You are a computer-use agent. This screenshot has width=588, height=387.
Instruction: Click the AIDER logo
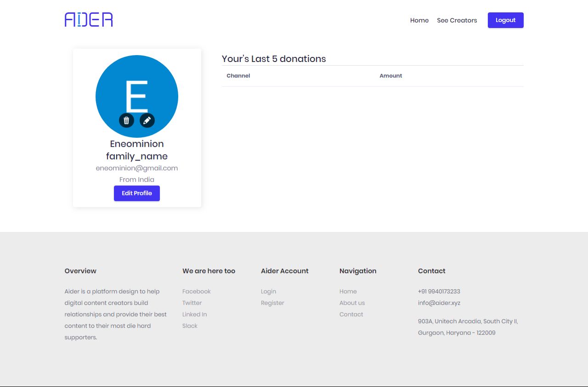click(x=89, y=20)
